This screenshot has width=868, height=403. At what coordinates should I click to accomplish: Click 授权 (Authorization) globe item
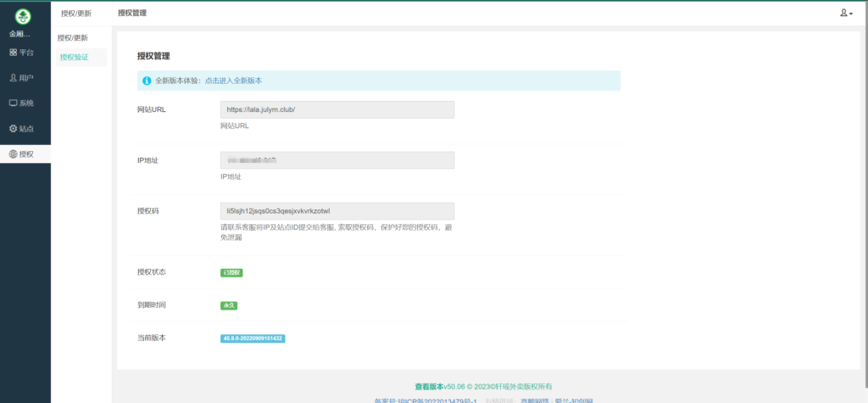pos(22,154)
